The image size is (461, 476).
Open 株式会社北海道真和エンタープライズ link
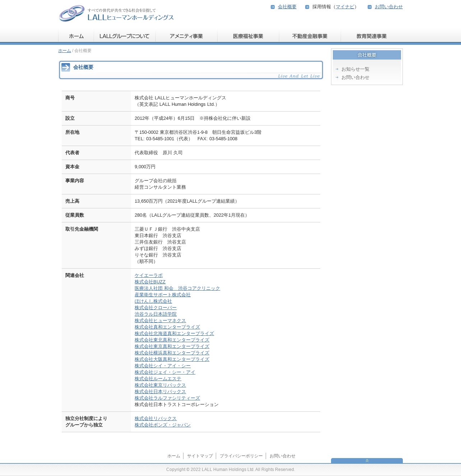(x=174, y=334)
